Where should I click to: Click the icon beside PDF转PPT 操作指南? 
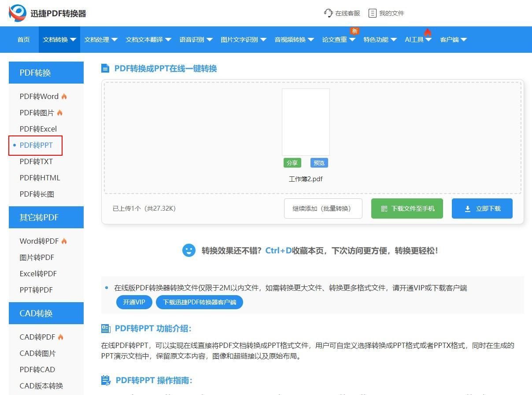click(106, 380)
